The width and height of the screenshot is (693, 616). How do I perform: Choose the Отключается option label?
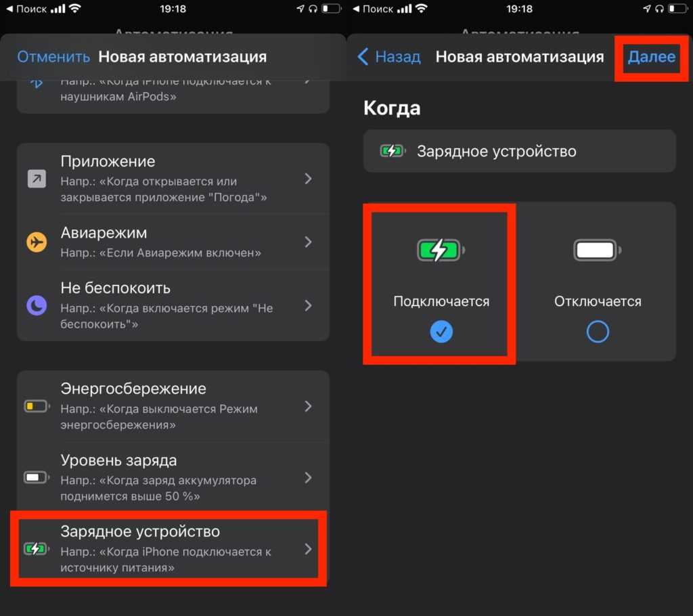tap(598, 301)
